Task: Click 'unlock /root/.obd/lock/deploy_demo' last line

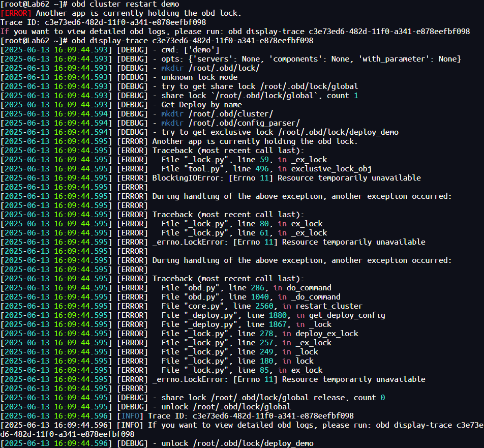Action: (237, 443)
